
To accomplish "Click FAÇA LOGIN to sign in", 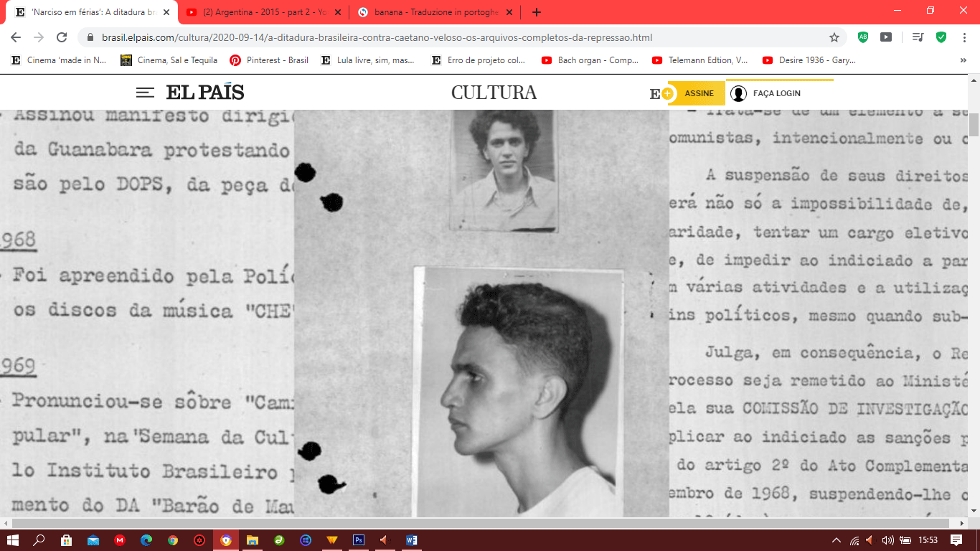I will [776, 93].
